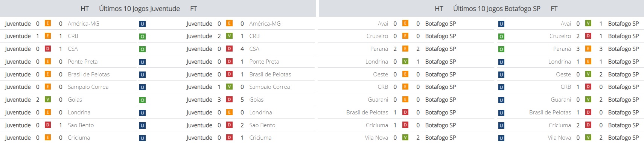Click the orange E badge in Paraná FT row
The height and width of the screenshot is (143, 644).
pos(588,49)
